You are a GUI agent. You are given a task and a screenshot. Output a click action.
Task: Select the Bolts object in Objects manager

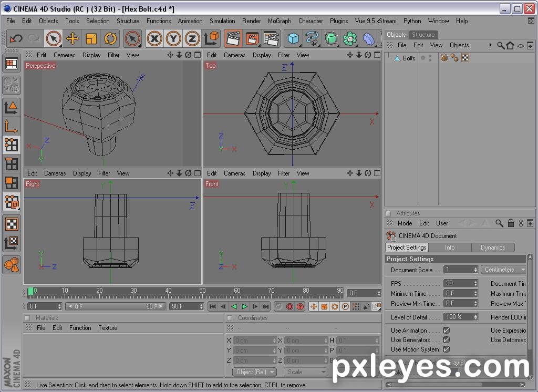point(409,58)
